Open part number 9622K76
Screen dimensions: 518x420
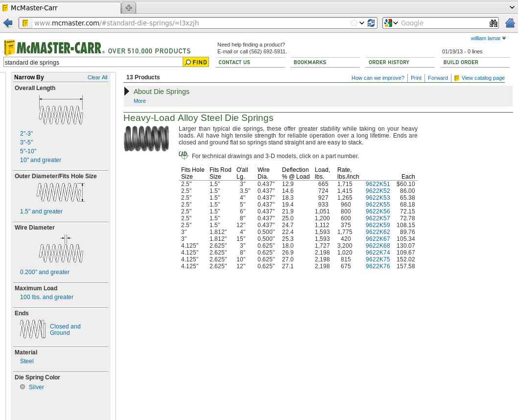377,266
